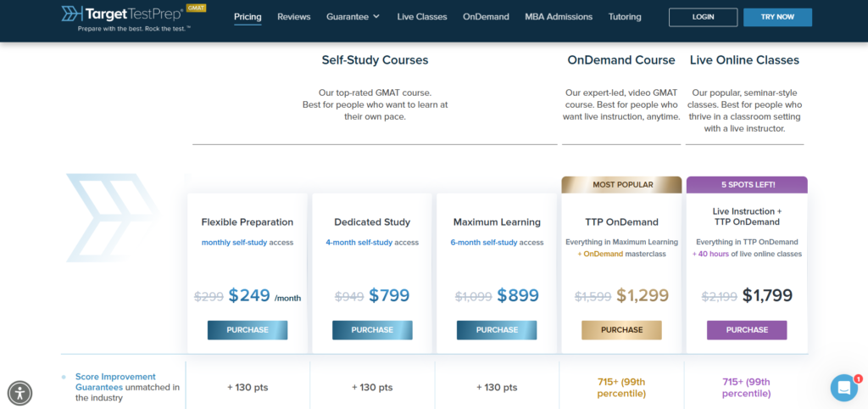The width and height of the screenshot is (868, 409).
Task: Navigate to Live Classes
Action: pos(421,17)
